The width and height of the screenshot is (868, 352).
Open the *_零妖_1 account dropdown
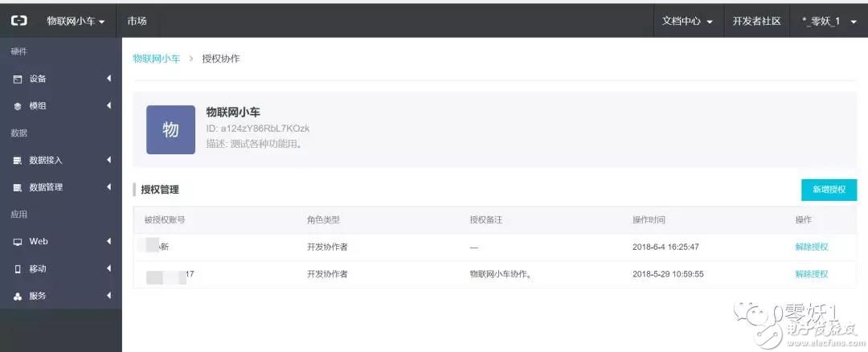(x=829, y=21)
